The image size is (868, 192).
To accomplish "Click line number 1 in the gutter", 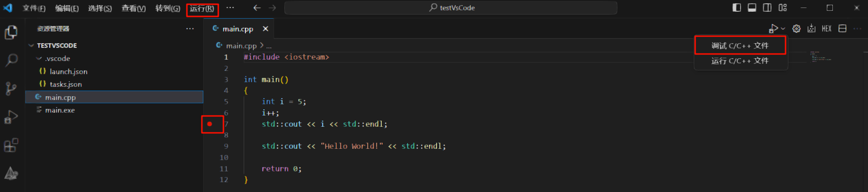I will 226,57.
